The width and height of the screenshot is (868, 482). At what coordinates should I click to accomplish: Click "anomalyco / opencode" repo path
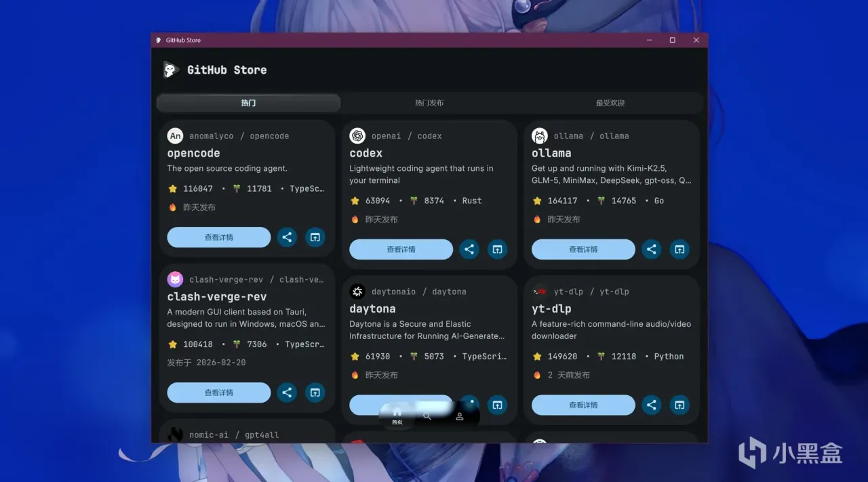click(239, 136)
